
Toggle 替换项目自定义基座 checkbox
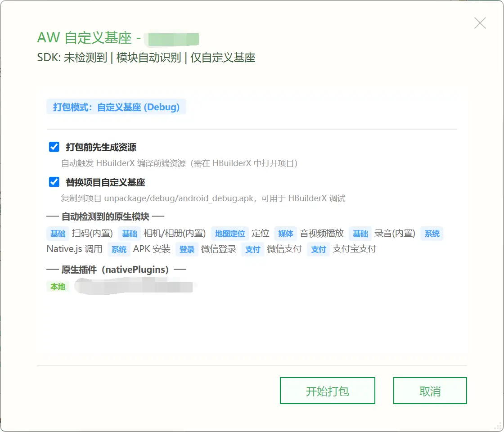[x=54, y=182]
